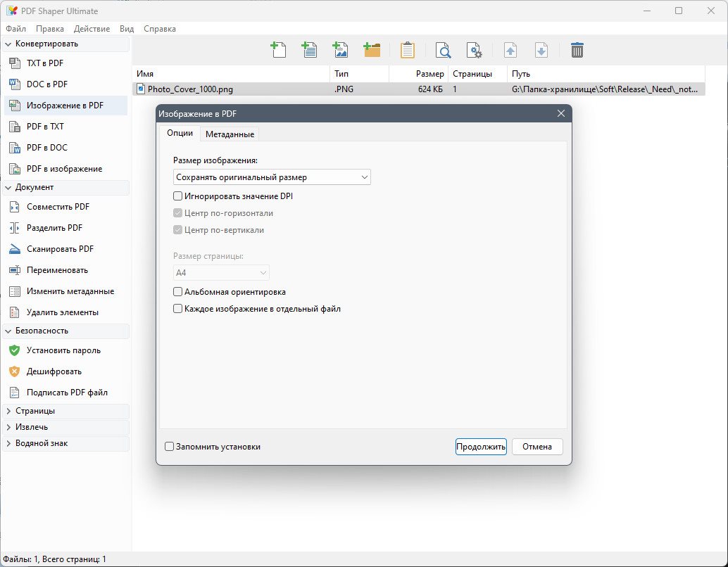Sort file list by Страницы column

(477, 74)
